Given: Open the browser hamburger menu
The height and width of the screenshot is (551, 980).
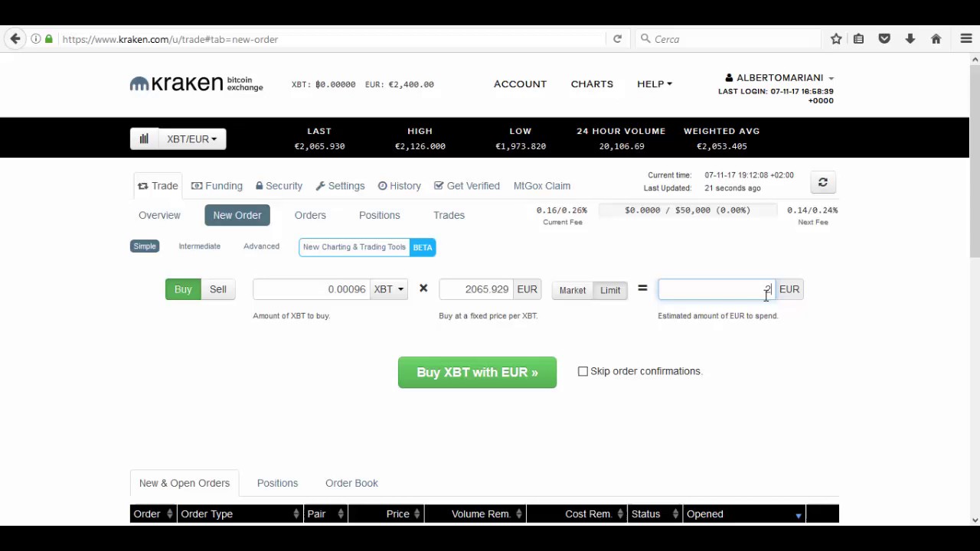Looking at the screenshot, I should tap(966, 39).
